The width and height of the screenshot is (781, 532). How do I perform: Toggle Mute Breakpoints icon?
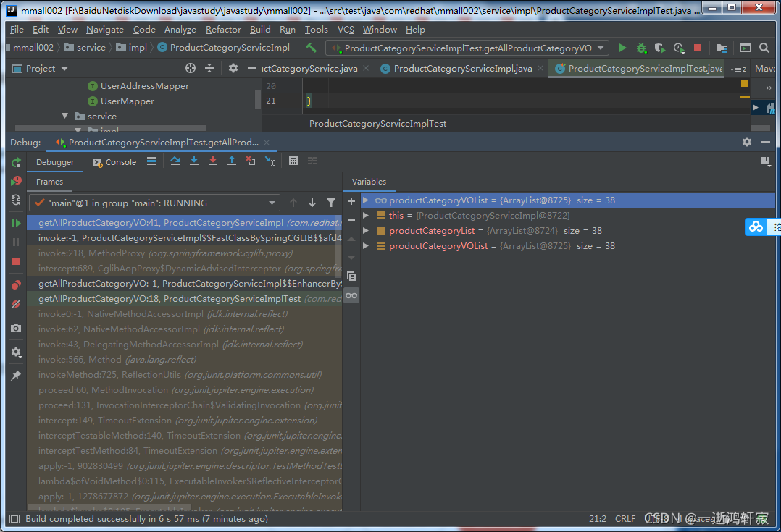point(16,303)
